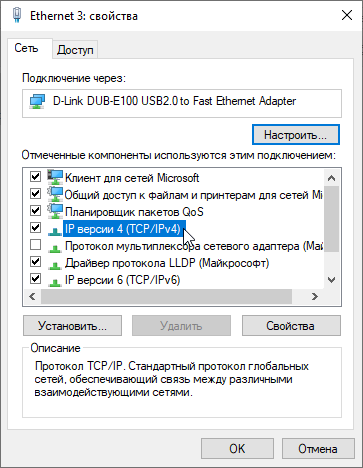Screen dimensions: 363x468
Task: Click the Установить... button
Action: [72, 325]
